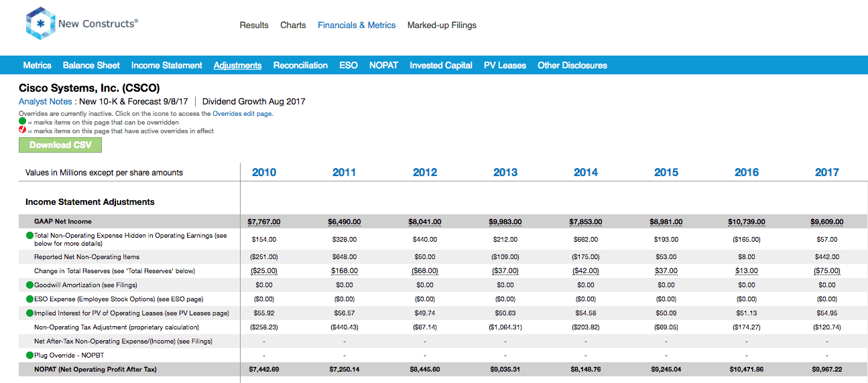Click the 2017 year column header
This screenshot has height=383, width=868.
[827, 173]
